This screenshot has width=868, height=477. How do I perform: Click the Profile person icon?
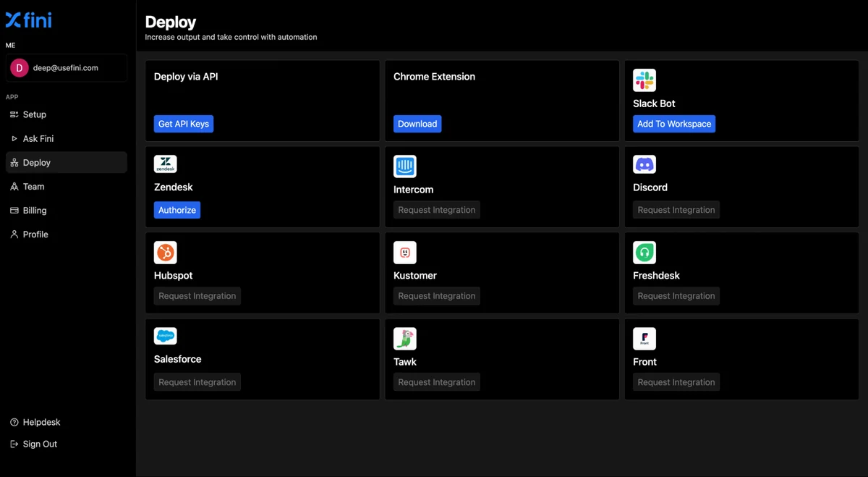[14, 235]
